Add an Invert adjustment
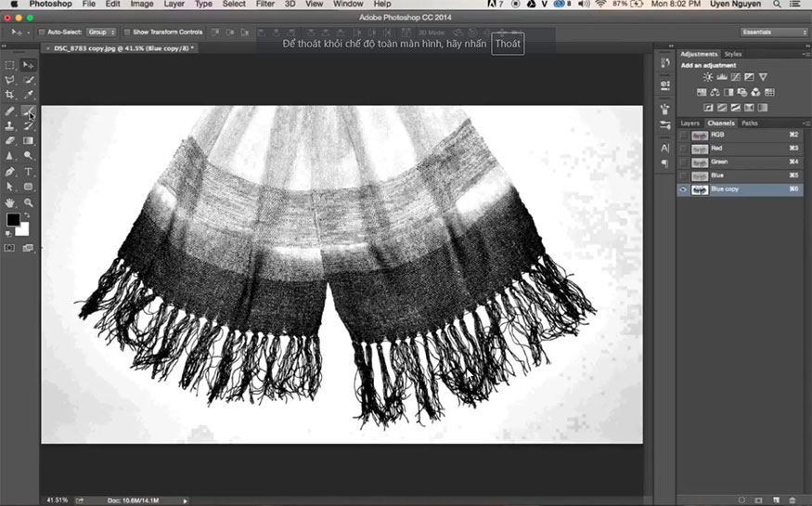The image size is (812, 506). point(708,108)
